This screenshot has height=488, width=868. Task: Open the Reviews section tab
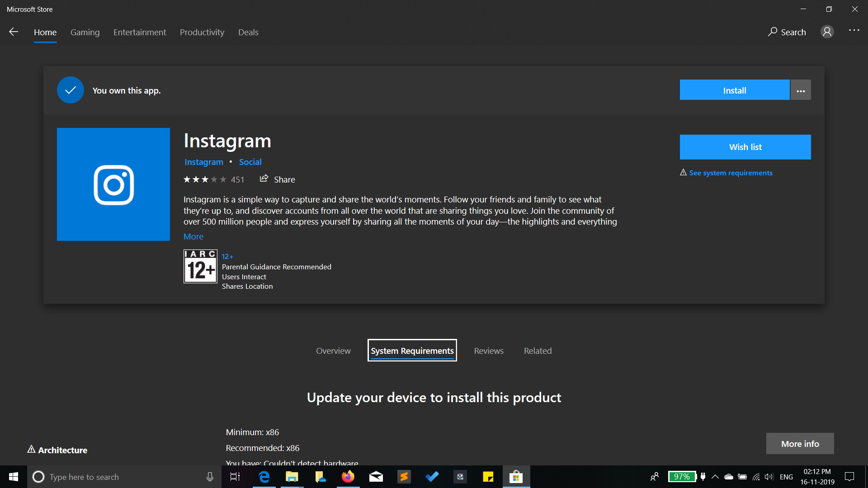489,351
